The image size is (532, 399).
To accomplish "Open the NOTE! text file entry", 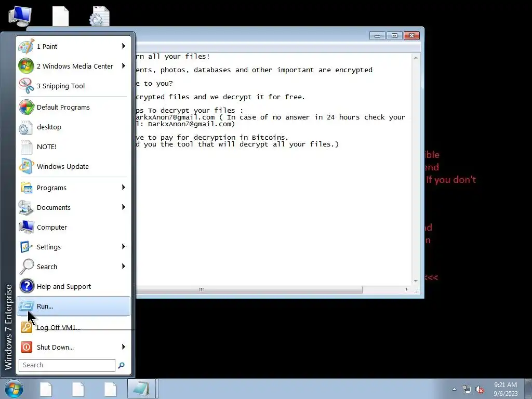I will [73, 147].
